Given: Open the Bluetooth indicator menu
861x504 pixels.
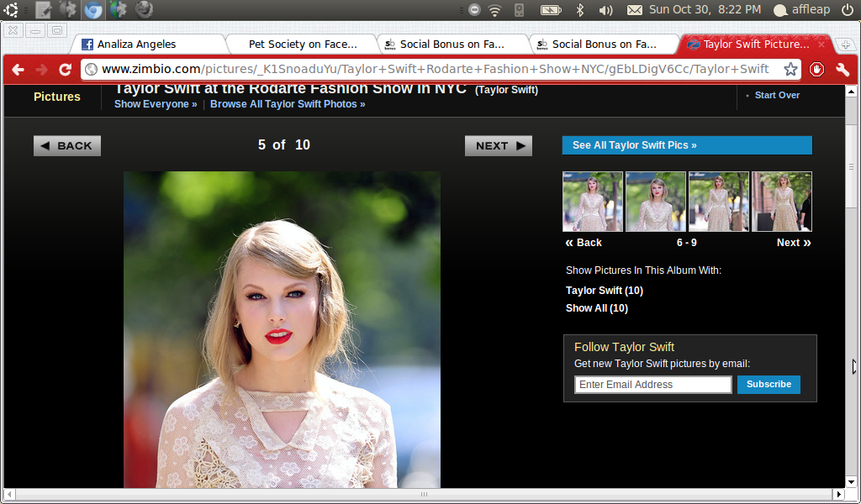Looking at the screenshot, I should click(x=580, y=10).
